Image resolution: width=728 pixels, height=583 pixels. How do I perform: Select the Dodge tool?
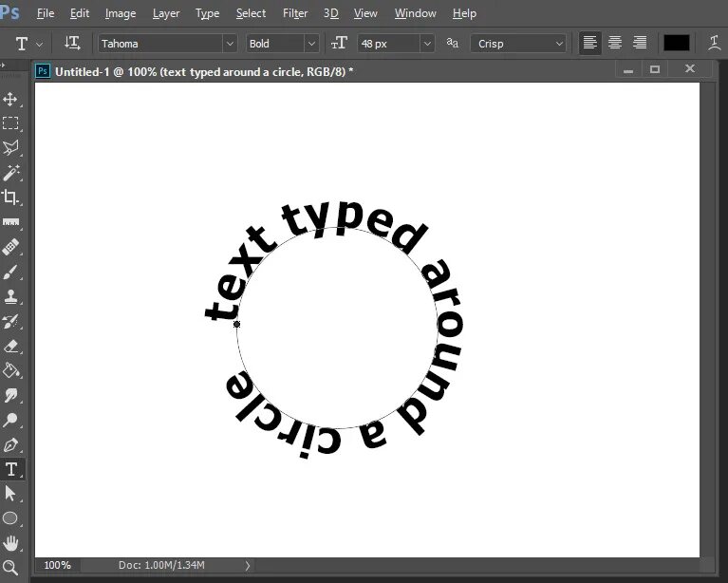[10, 420]
